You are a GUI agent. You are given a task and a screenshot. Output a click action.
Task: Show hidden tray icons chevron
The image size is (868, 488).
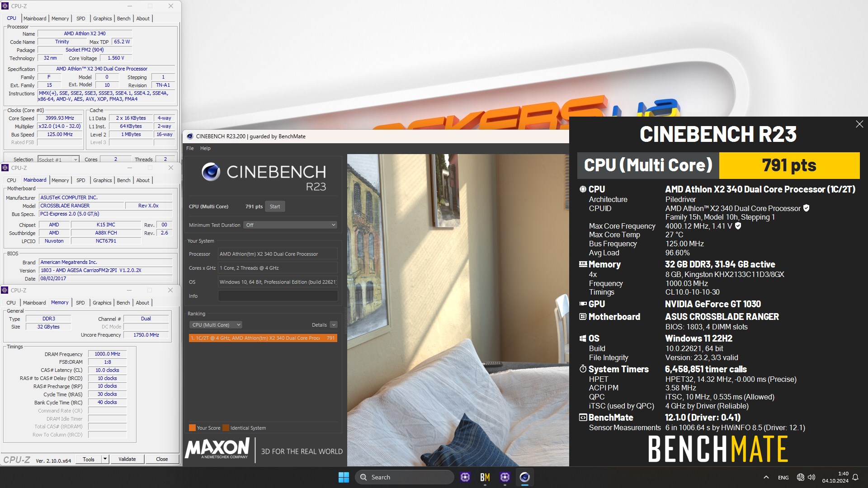tap(766, 477)
